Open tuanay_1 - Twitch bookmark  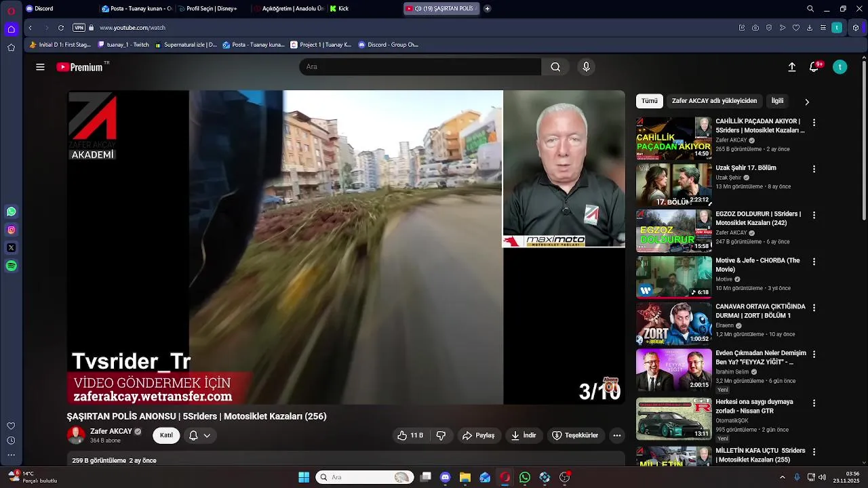pyautogui.click(x=123, y=45)
